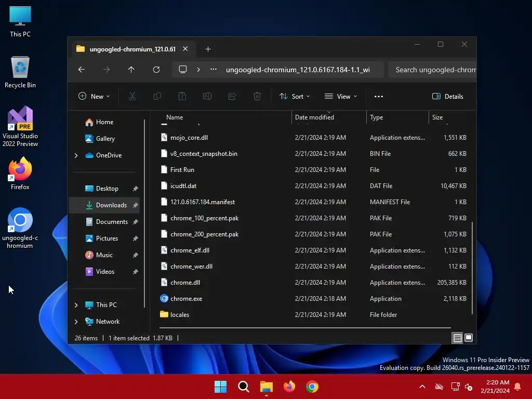The height and width of the screenshot is (399, 532).
Task: Switch to details list view icon in status bar
Action: [457, 338]
